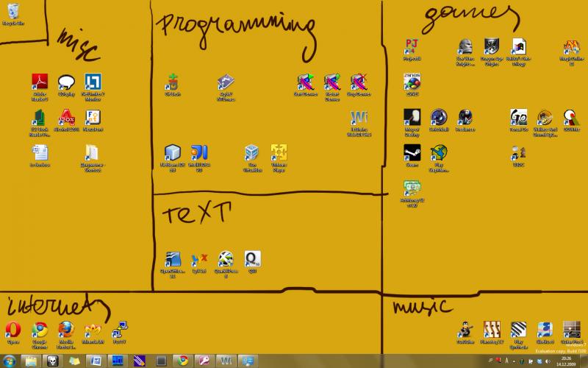Open Star Wars Knights stone head icon
Viewport: 588px width, 368px height.
click(465, 46)
